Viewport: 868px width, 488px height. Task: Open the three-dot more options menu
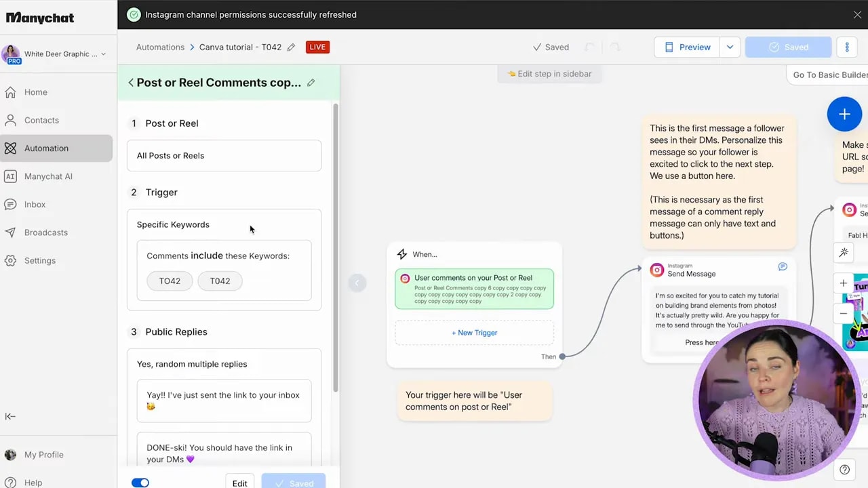click(847, 47)
